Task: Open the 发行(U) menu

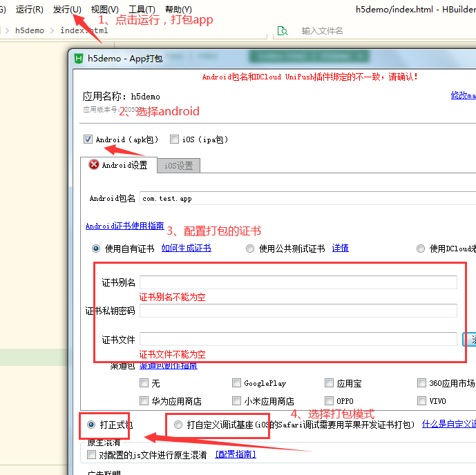Action: pyautogui.click(x=67, y=10)
